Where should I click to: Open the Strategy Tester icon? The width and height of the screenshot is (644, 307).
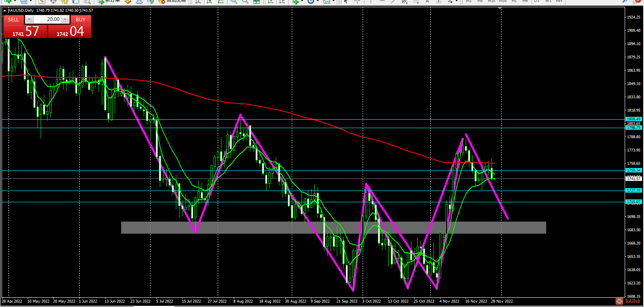87,2
